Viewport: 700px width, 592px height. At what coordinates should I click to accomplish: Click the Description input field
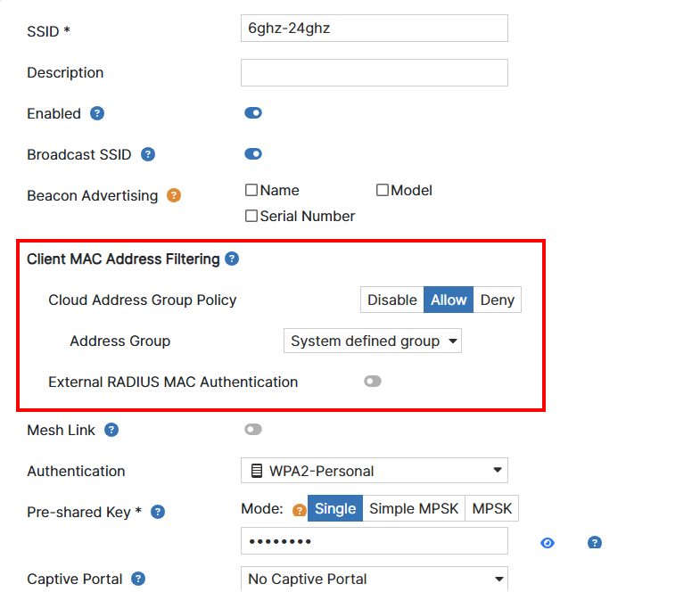[x=374, y=73]
